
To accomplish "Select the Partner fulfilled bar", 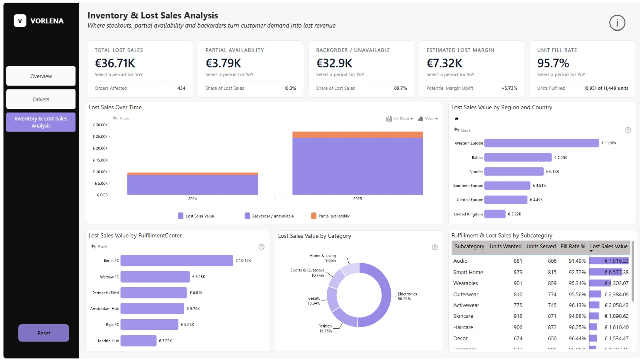I will click(x=154, y=293).
